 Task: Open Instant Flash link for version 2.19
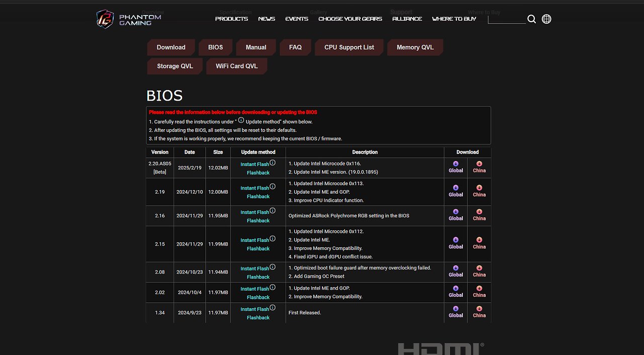click(x=255, y=188)
